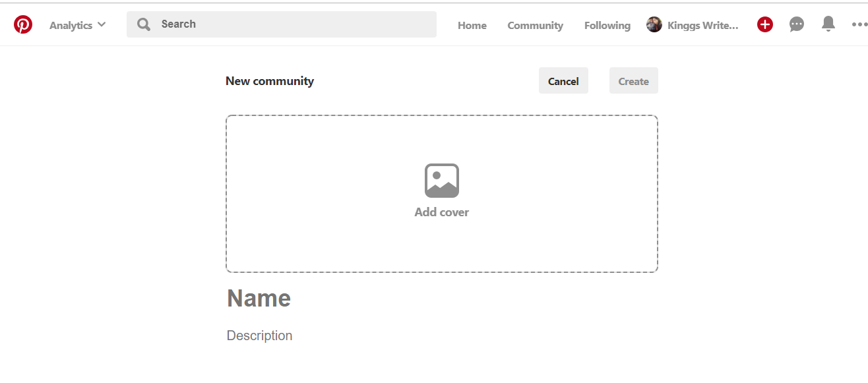Open the create pin plus icon
The width and height of the screenshot is (868, 383).
pyautogui.click(x=764, y=24)
